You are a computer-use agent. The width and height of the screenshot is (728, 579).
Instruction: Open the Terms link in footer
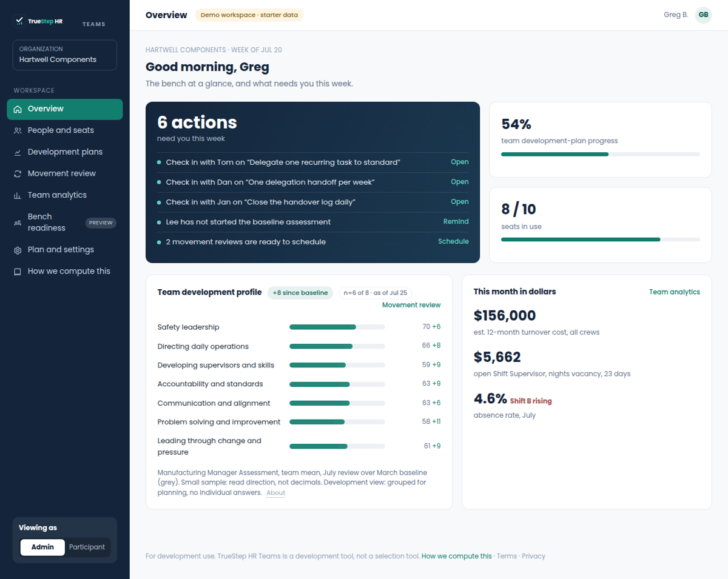click(x=507, y=556)
